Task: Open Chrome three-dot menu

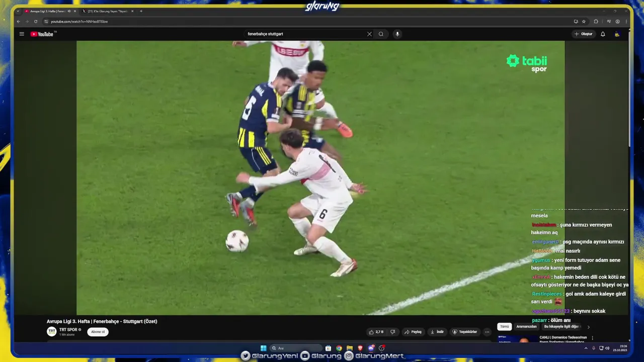Action: [626, 22]
